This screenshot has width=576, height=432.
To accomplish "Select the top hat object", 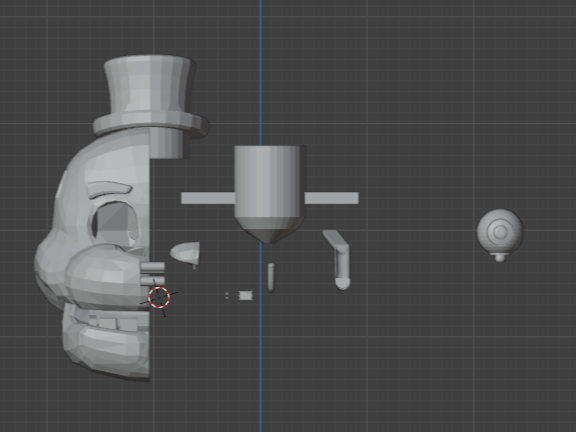I will point(151,96).
